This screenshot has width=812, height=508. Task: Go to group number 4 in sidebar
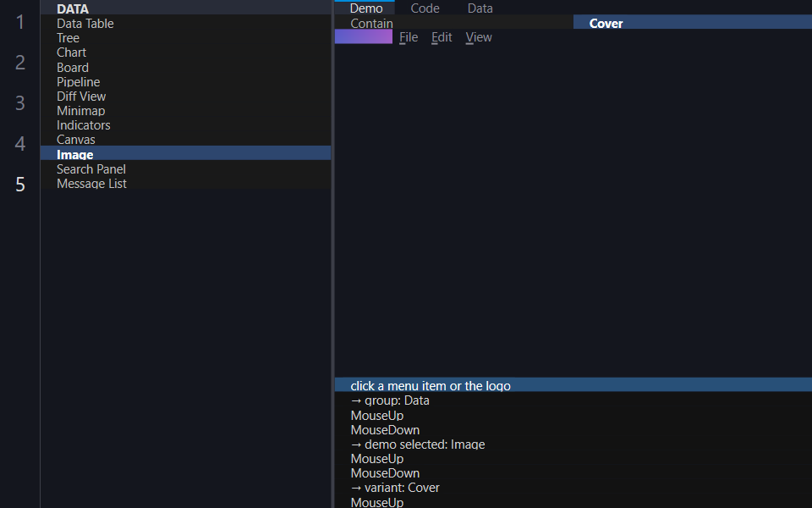click(x=20, y=143)
